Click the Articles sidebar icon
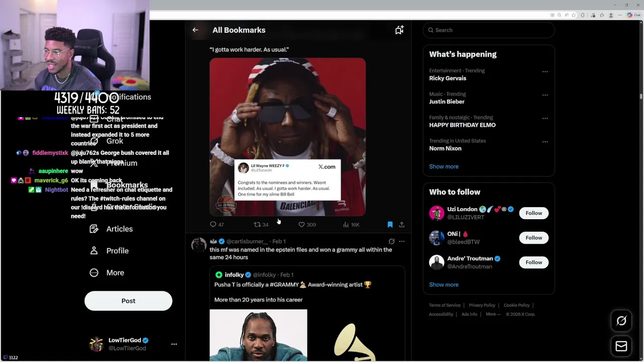 tap(94, 229)
